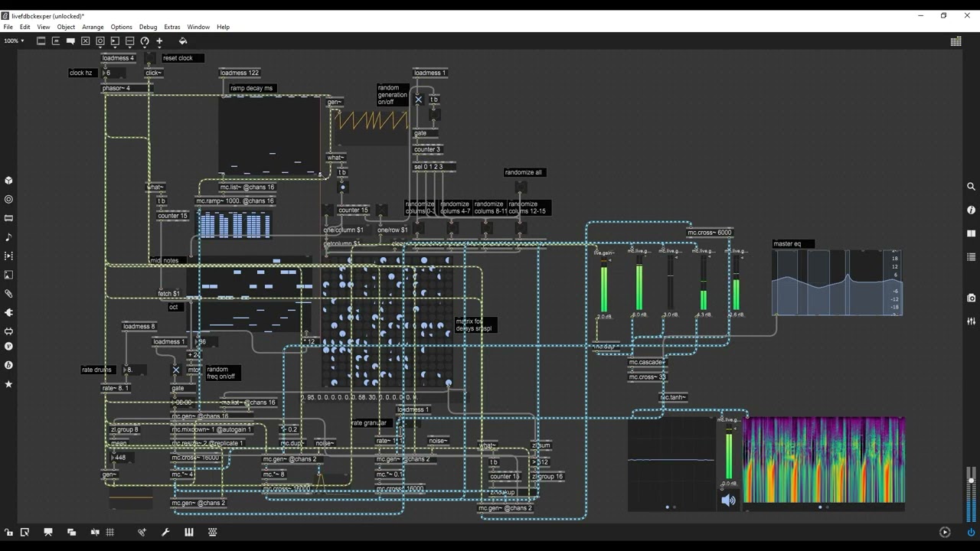The height and width of the screenshot is (551, 980).
Task: Click the randomize colums 0-3 button
Action: 418,228
